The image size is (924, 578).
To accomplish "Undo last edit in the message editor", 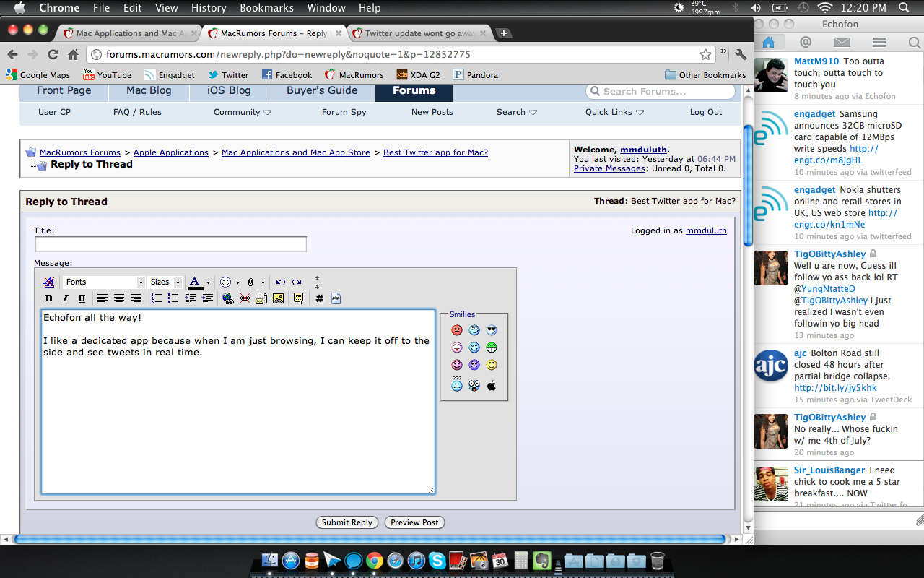I will (x=281, y=282).
